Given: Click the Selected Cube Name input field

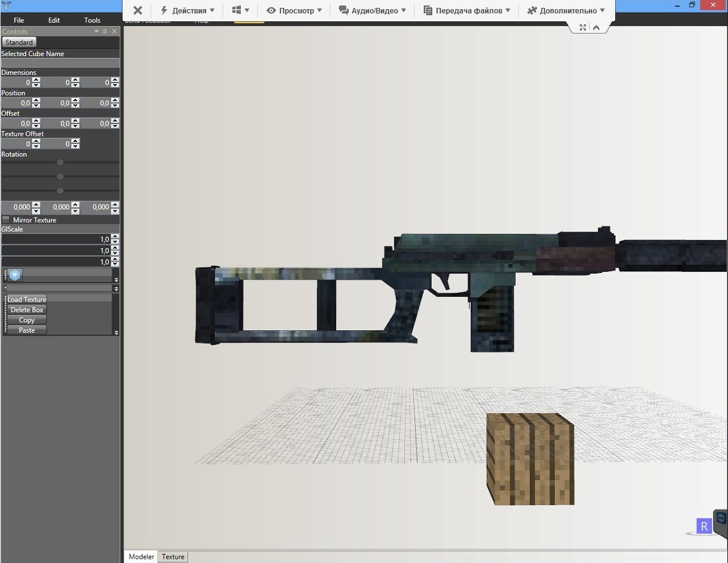Looking at the screenshot, I should point(60,63).
